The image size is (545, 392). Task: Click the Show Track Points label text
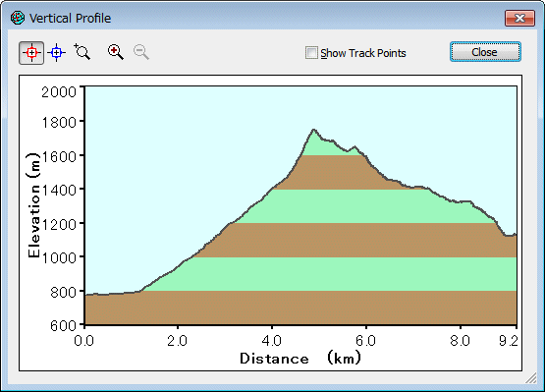pos(363,53)
